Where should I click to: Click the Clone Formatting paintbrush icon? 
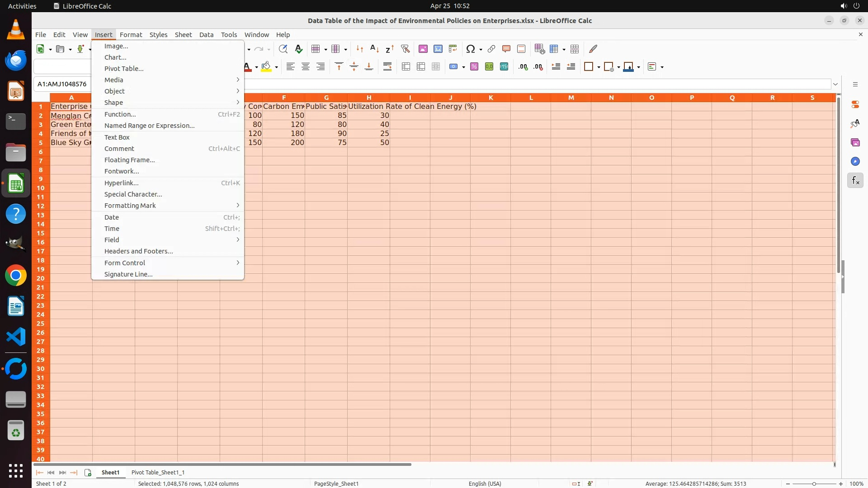[593, 49]
